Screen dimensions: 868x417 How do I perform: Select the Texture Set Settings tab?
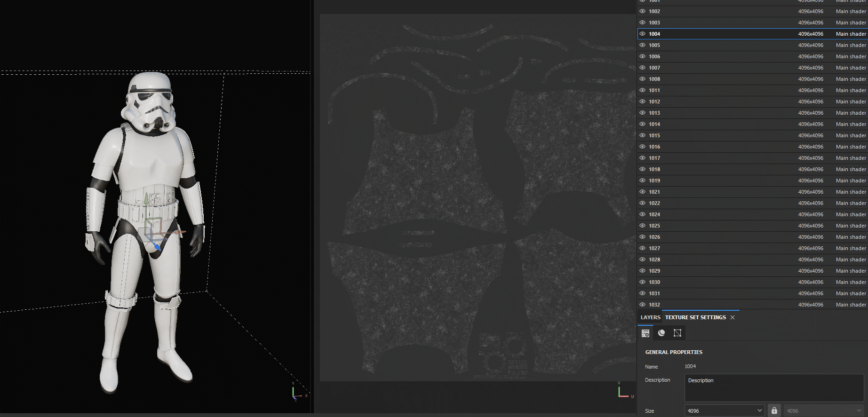pos(695,317)
